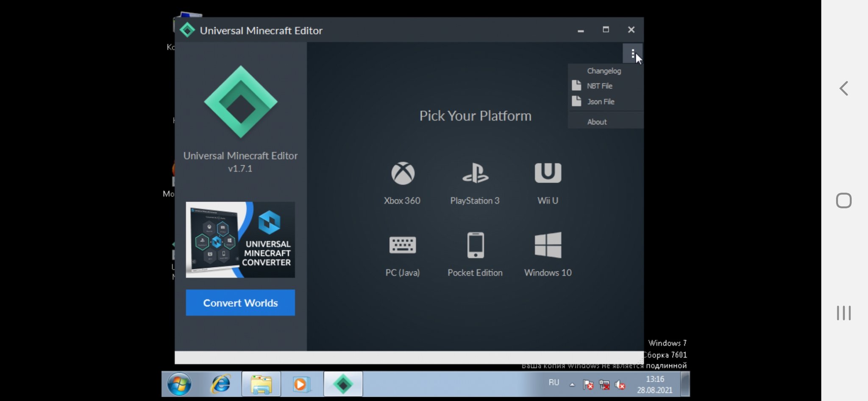868x401 pixels.
Task: Click the "v1.7.1" version text
Action: coord(240,168)
